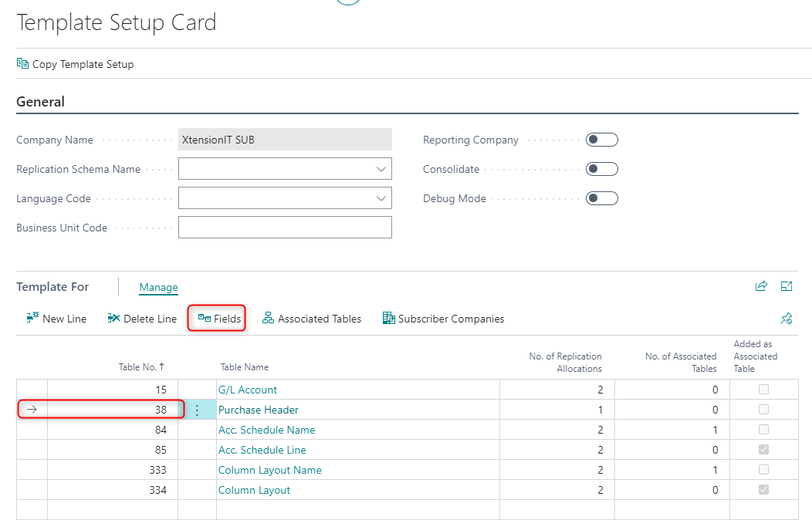Click the Copy Template Setup action

point(75,64)
